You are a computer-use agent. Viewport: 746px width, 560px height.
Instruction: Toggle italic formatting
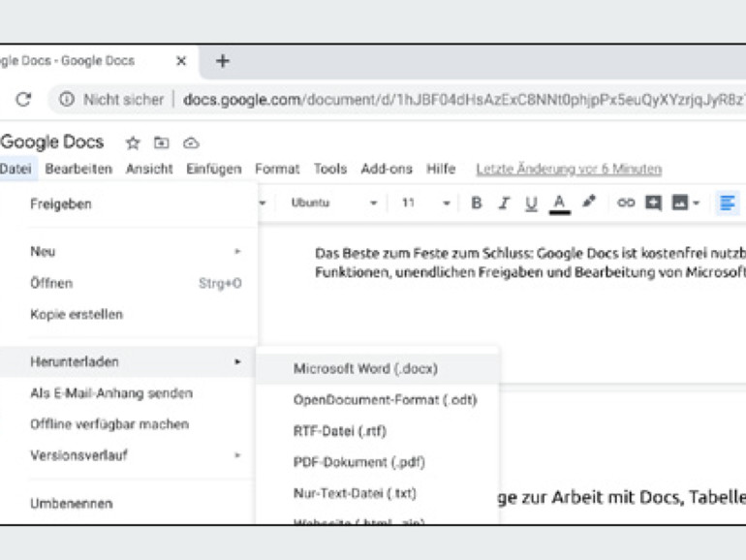point(504,203)
